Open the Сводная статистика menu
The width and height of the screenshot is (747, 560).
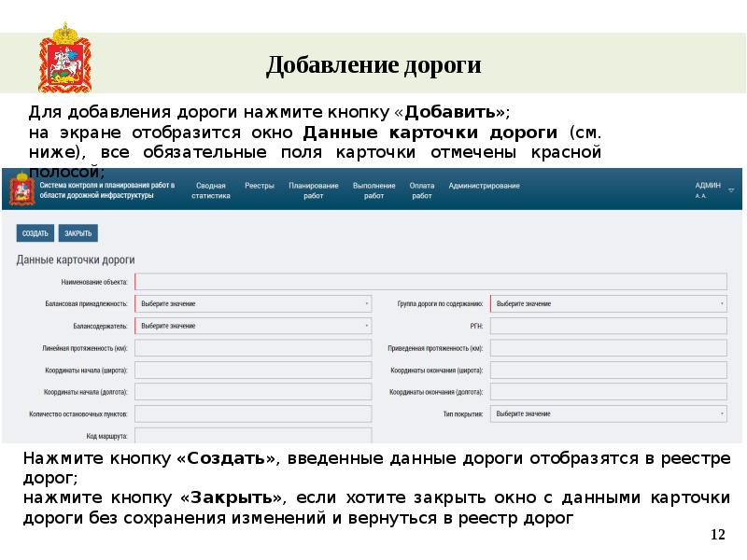(211, 190)
